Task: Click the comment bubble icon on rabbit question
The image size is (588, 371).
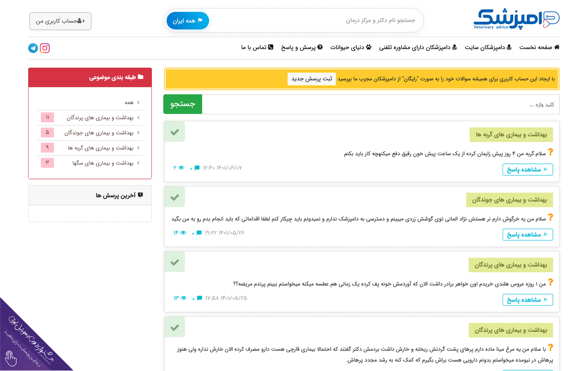Action: click(199, 233)
